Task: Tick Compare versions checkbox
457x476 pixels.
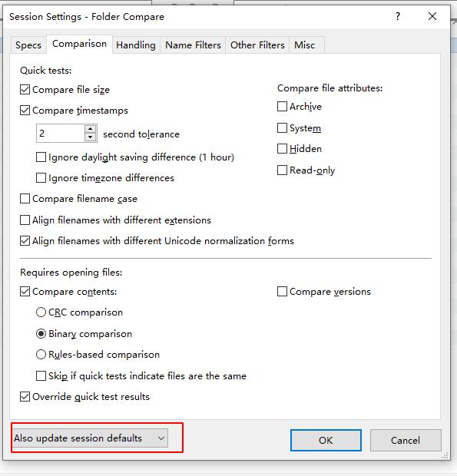Action: tap(282, 292)
